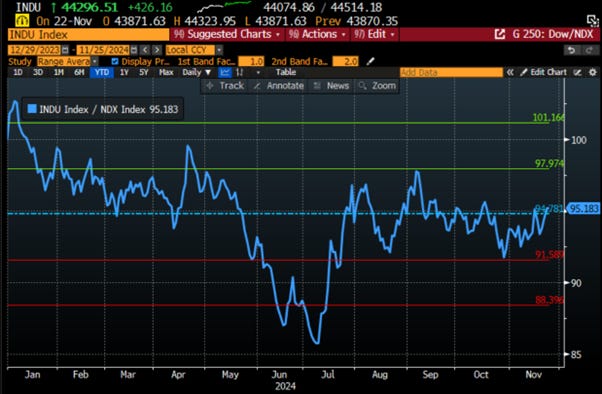This screenshot has height=394, width=602.
Task: Click the intraday sparkline in header
Action: pos(224,7)
